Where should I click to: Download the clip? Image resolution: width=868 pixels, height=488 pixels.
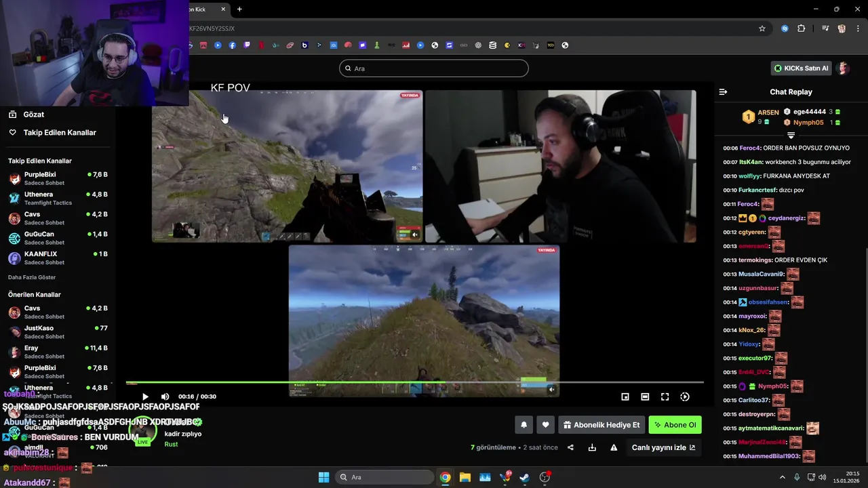(x=592, y=447)
